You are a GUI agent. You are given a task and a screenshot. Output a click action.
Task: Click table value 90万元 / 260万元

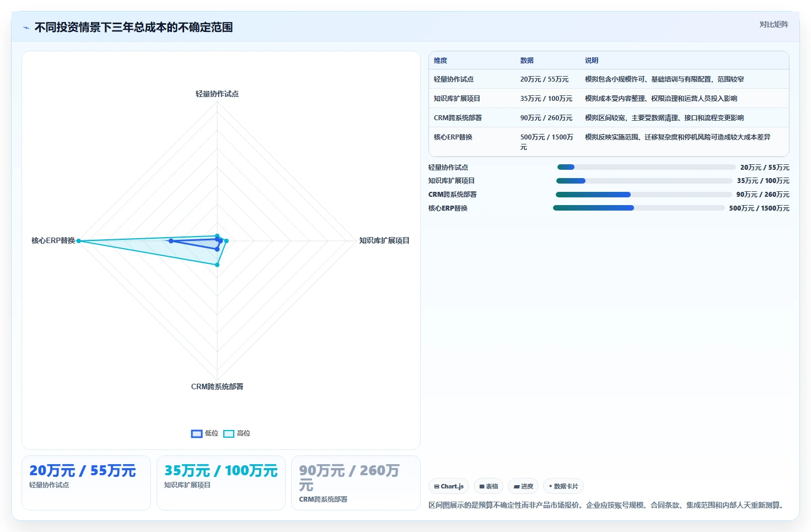pyautogui.click(x=546, y=118)
